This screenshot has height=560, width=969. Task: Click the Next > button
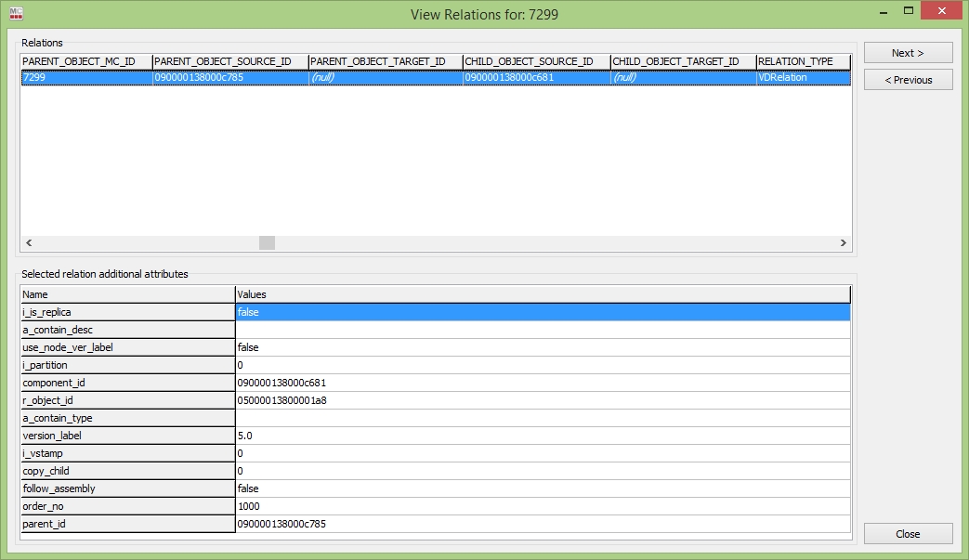[x=908, y=53]
